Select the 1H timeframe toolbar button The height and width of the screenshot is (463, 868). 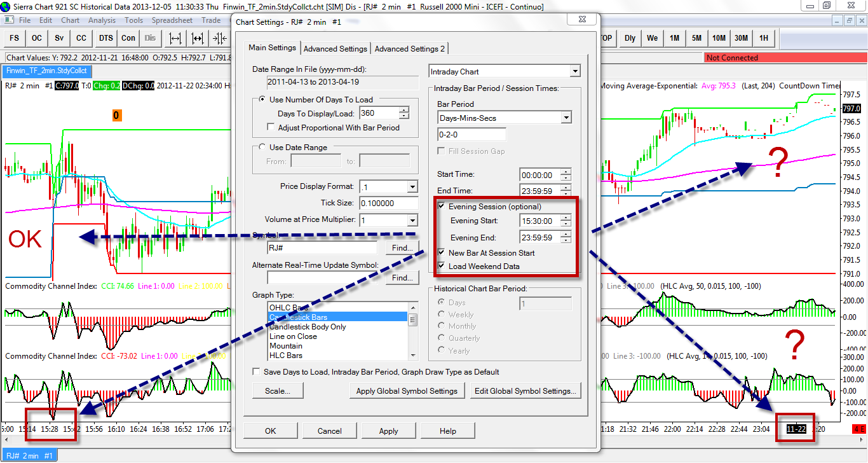tap(763, 38)
